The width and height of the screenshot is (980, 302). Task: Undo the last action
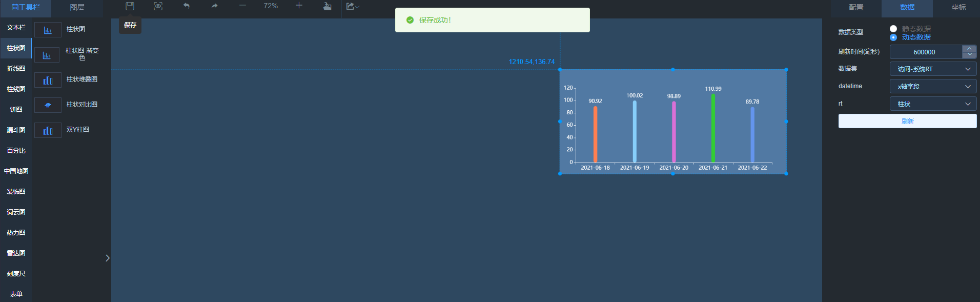pos(187,6)
